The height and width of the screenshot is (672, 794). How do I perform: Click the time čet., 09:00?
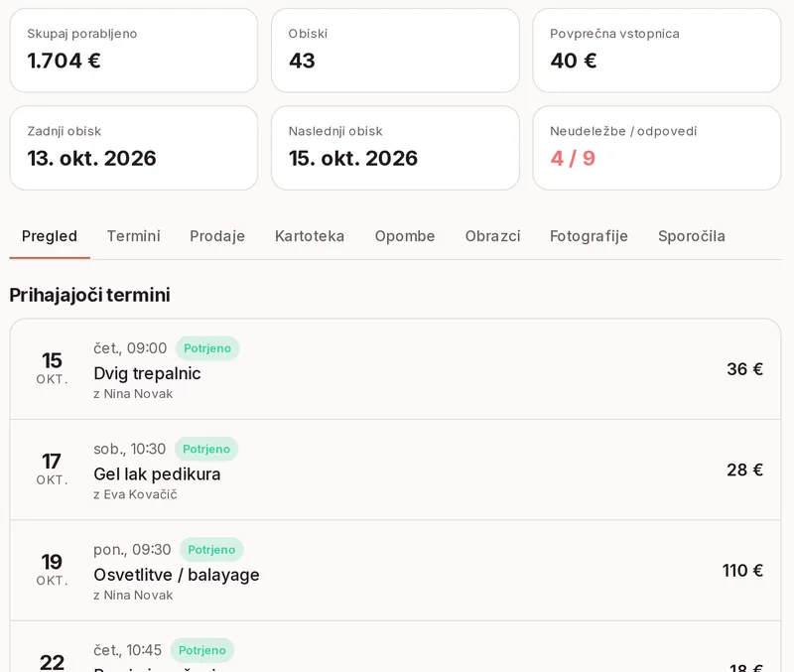130,348
